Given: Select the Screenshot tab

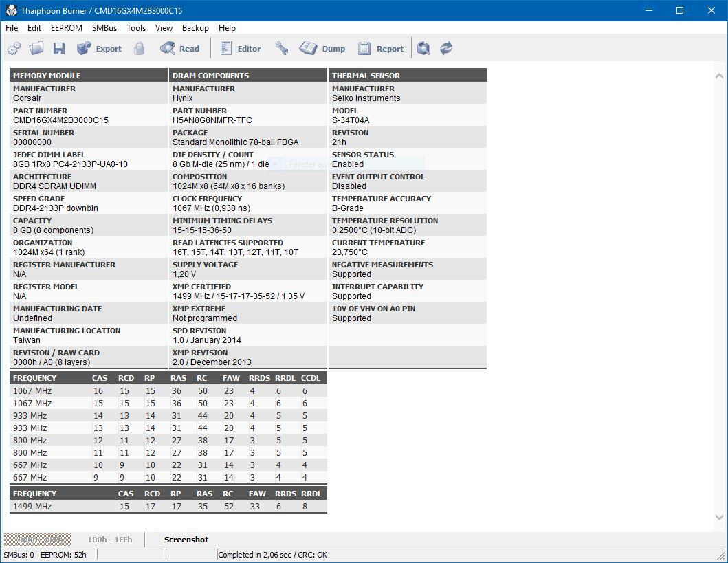Looking at the screenshot, I should (x=186, y=540).
